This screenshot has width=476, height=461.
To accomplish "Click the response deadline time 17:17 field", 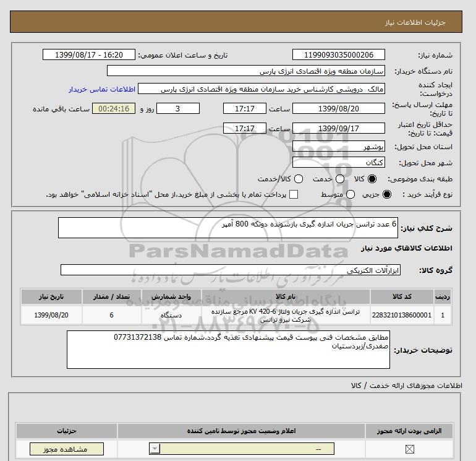I will (244, 108).
